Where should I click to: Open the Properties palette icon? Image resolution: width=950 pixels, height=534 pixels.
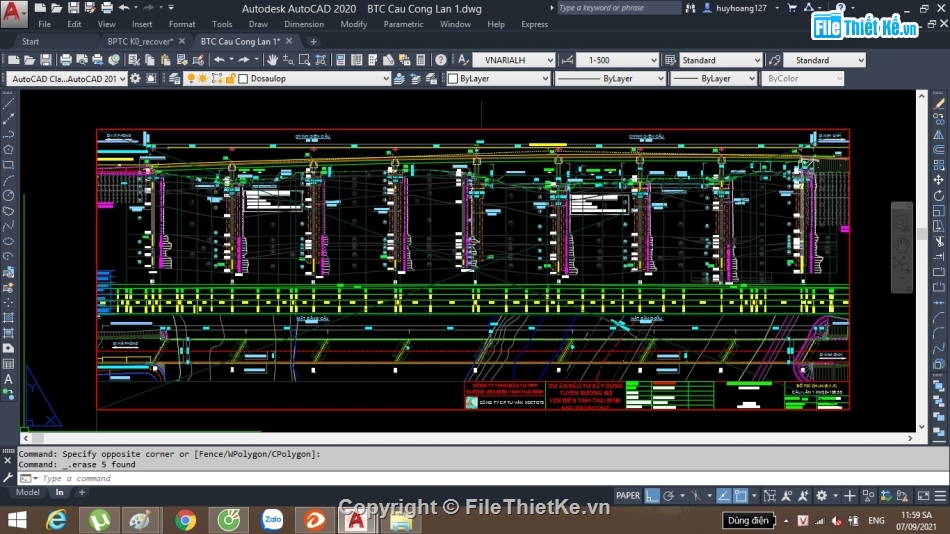tap(340, 60)
